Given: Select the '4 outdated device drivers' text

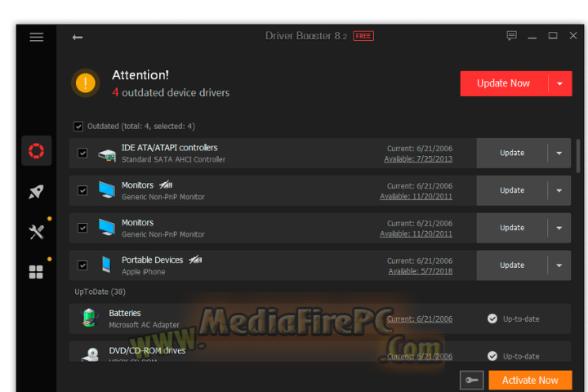Looking at the screenshot, I should [171, 92].
